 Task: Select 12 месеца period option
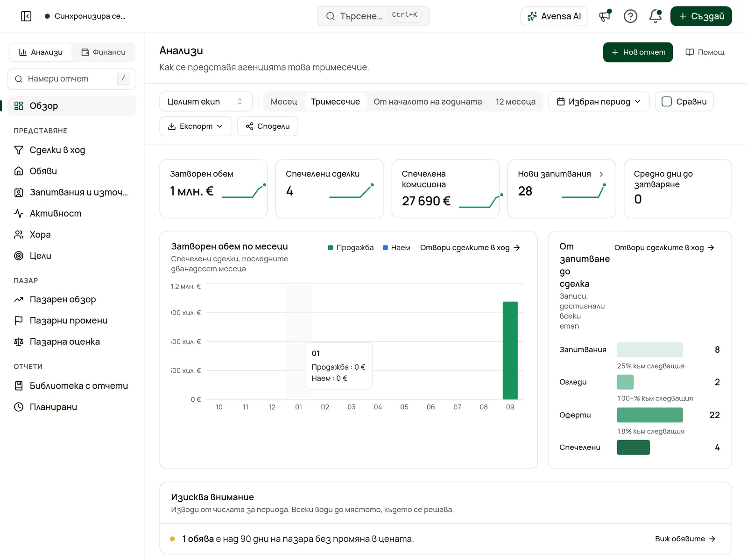(x=515, y=102)
